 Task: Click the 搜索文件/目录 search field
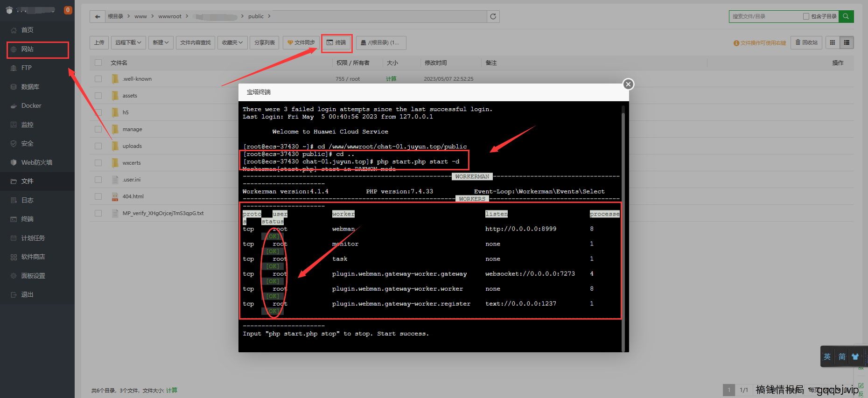(765, 16)
